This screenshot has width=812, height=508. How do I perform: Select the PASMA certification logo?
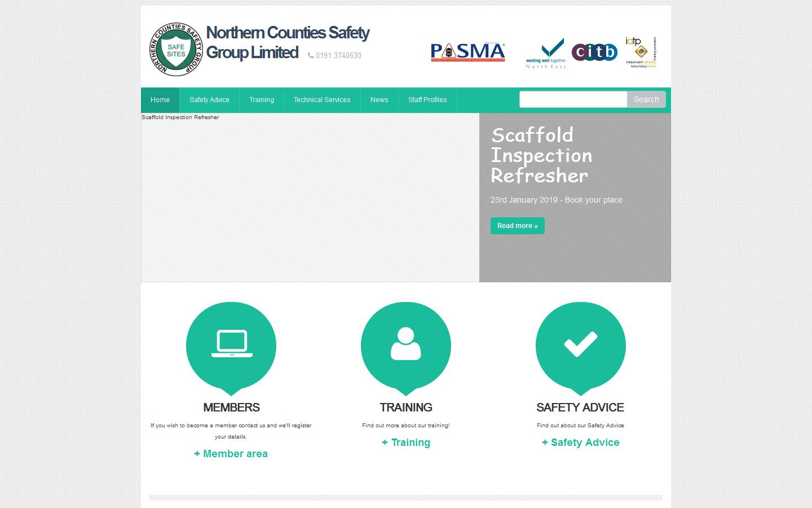click(467, 51)
